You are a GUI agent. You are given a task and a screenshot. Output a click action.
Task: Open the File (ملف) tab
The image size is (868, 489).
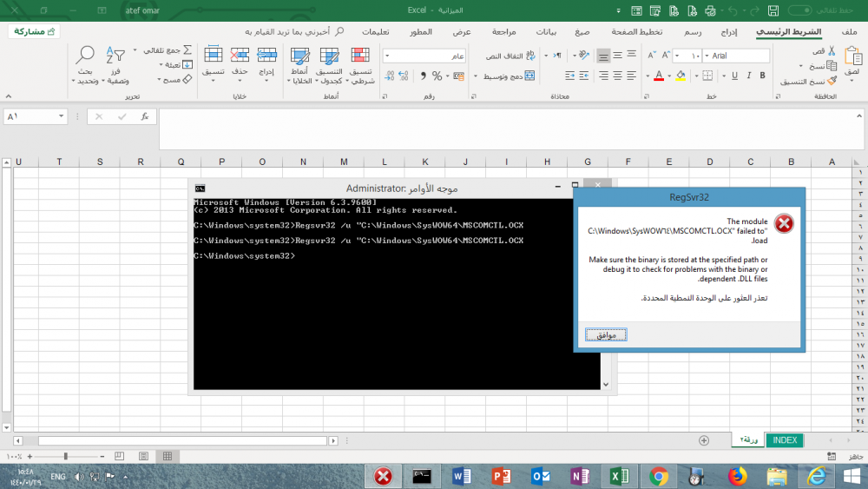point(849,32)
